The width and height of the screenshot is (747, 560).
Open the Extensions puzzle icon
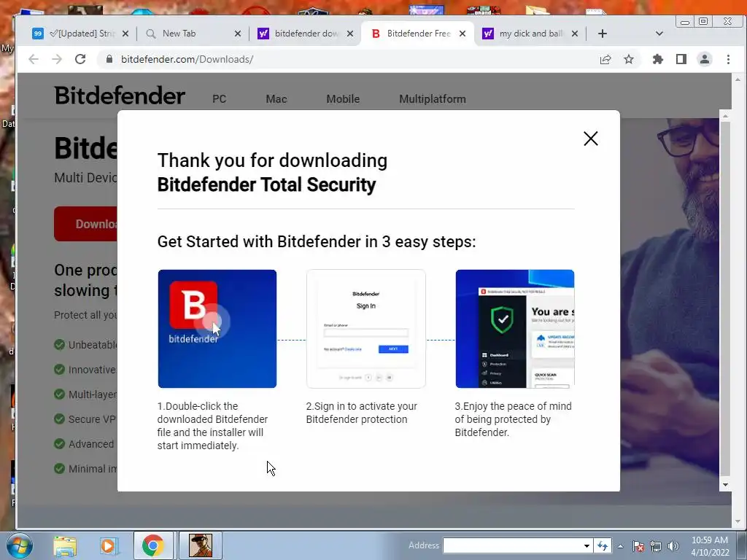(657, 59)
